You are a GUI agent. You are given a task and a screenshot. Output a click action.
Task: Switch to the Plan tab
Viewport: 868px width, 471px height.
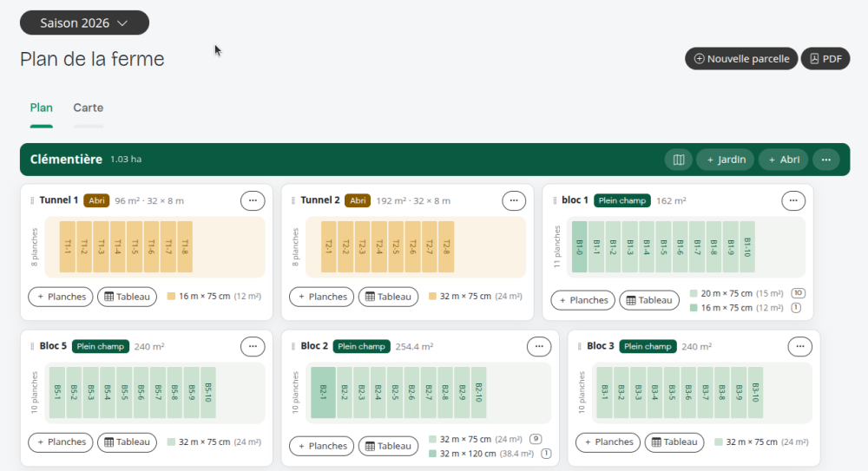(42, 108)
